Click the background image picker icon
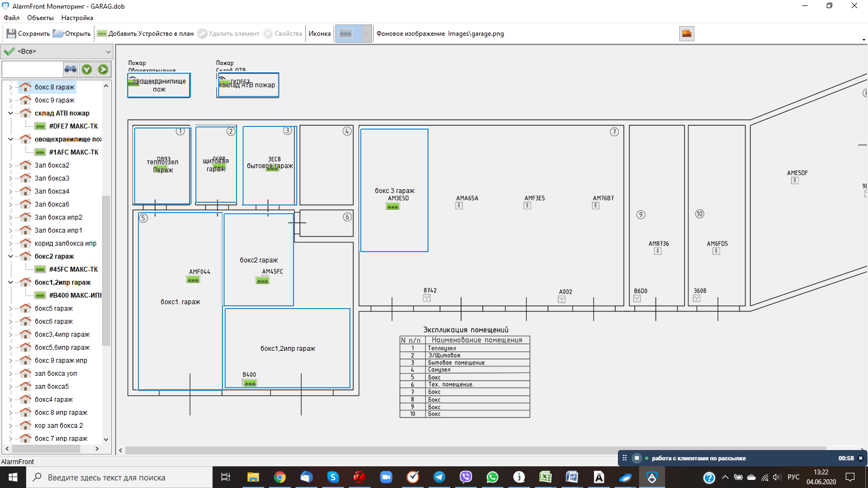This screenshot has height=488, width=868. pos(687,34)
